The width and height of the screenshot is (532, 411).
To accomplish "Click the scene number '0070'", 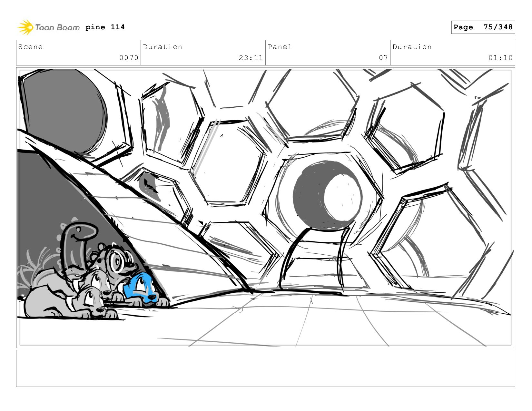I will coord(129,58).
